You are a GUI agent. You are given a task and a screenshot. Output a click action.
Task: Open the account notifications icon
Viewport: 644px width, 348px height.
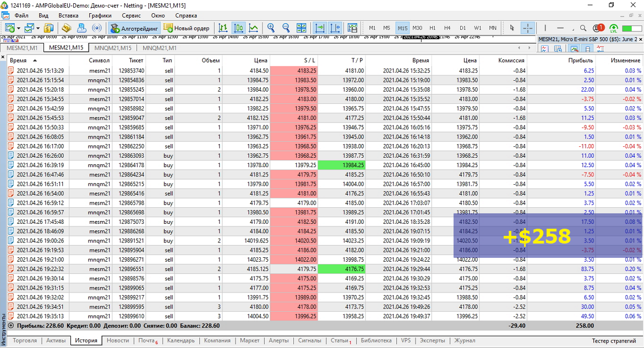point(598,28)
